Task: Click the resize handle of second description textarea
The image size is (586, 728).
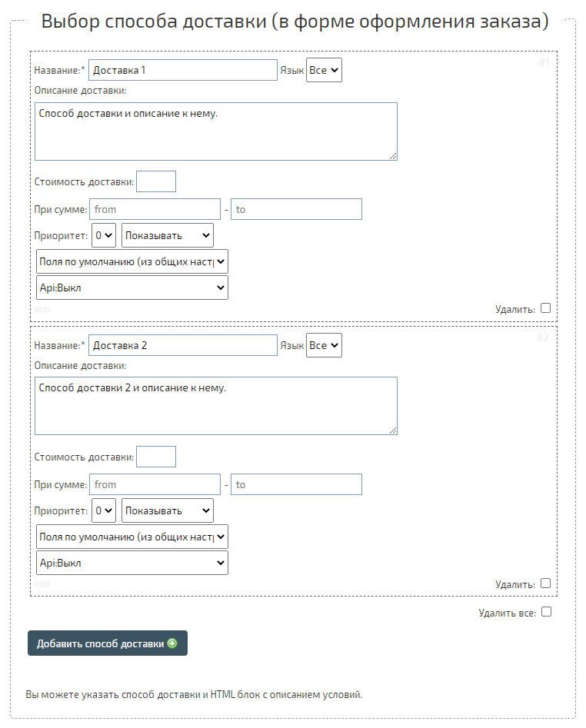Action: (393, 430)
